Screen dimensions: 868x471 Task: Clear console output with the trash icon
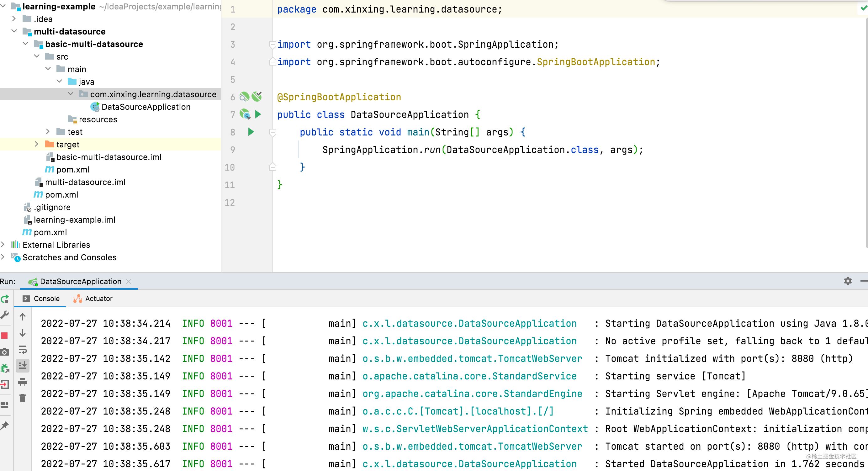23,398
